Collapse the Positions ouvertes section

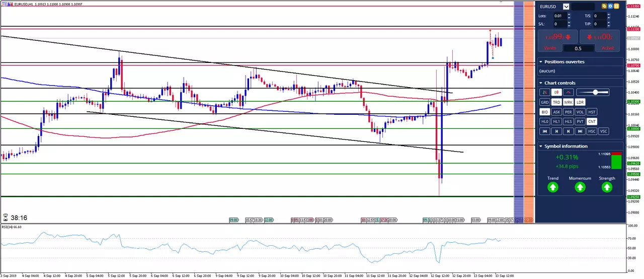pyautogui.click(x=541, y=62)
